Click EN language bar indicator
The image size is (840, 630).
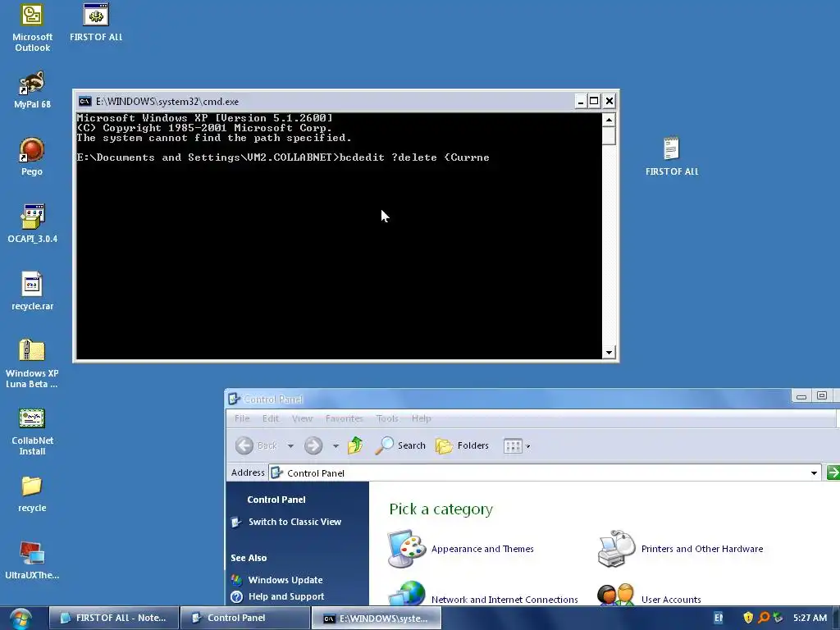click(x=719, y=618)
